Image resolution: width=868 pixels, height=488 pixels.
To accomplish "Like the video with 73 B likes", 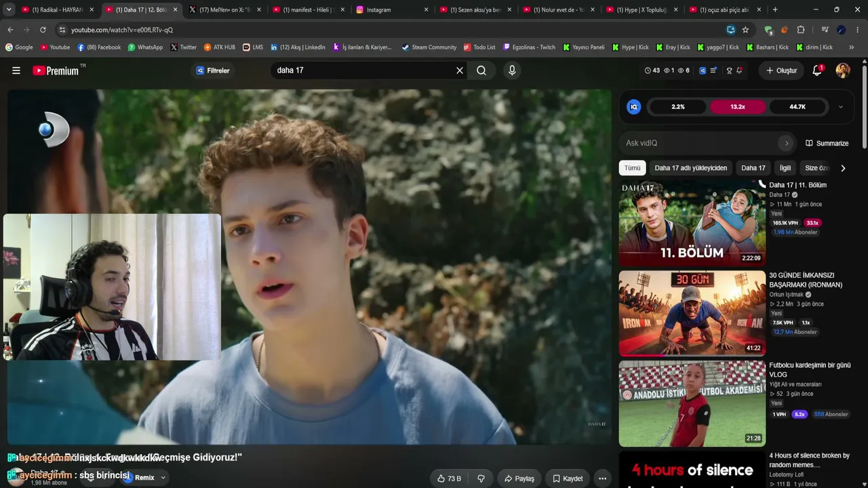I will pyautogui.click(x=449, y=479).
